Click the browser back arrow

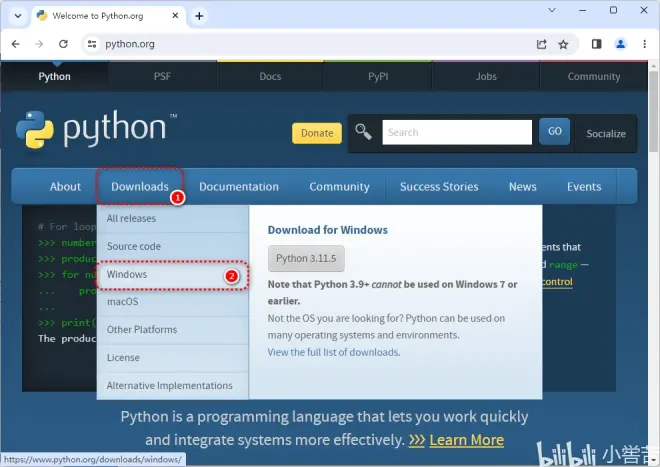[16, 44]
